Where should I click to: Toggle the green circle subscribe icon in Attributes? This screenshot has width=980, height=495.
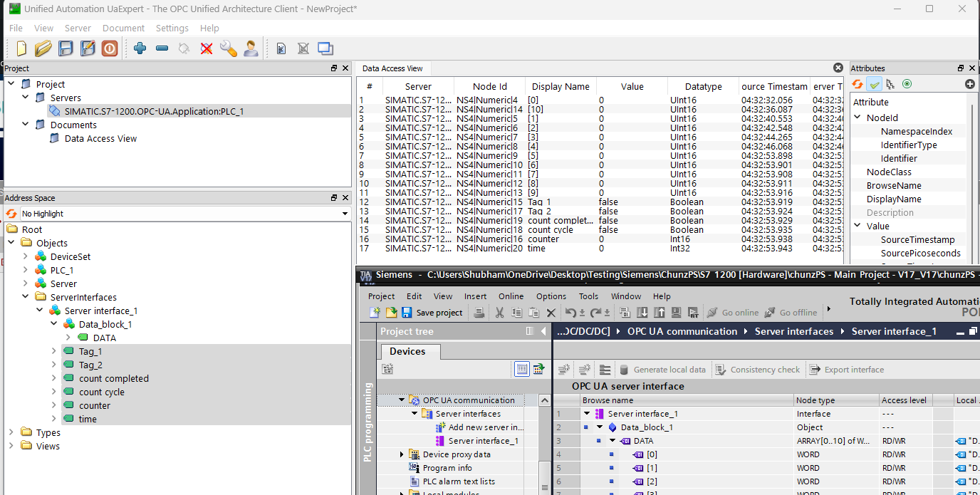pos(907,84)
